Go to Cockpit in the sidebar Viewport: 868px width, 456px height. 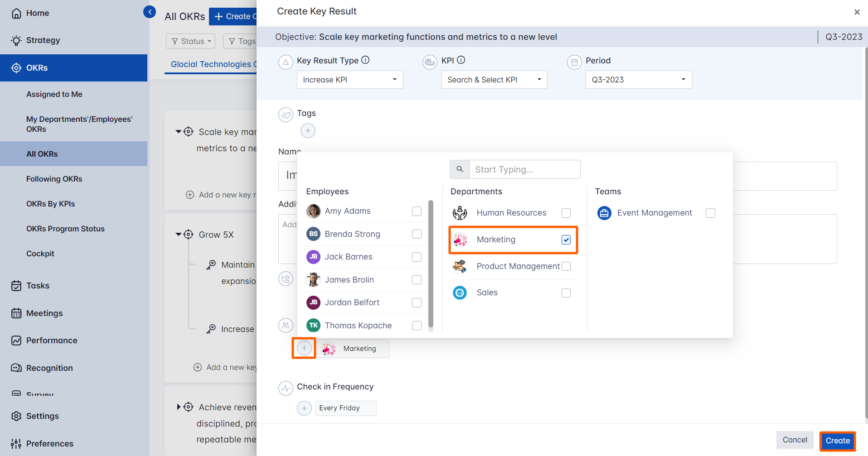(x=40, y=254)
